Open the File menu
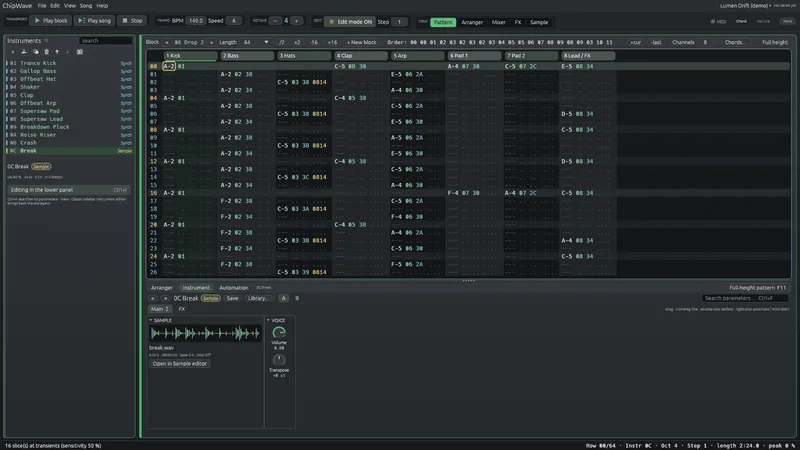Image resolution: width=800 pixels, height=450 pixels. pyautogui.click(x=42, y=6)
